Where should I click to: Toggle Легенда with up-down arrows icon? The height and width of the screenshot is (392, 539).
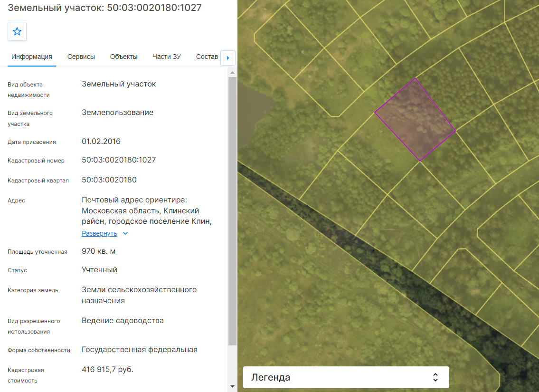click(435, 377)
